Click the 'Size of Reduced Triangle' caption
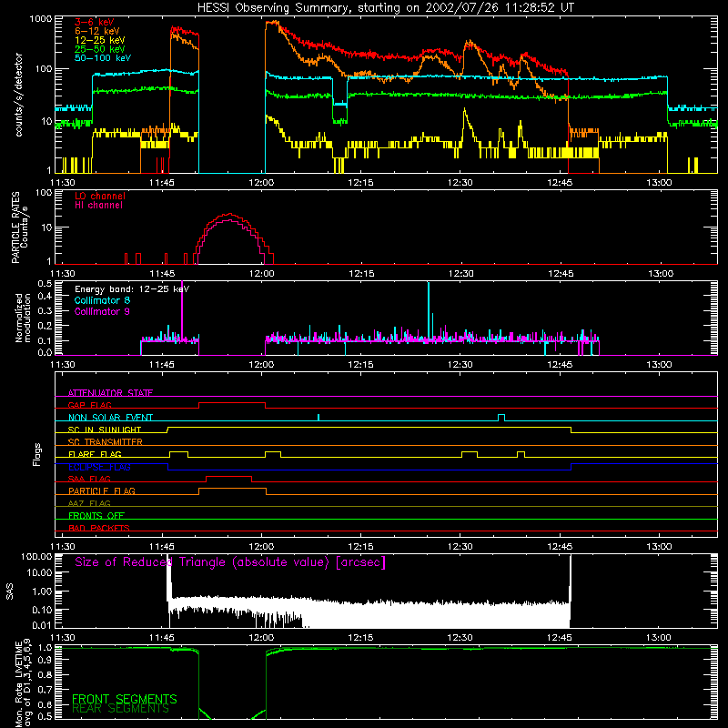This screenshot has height=728, width=728. pyautogui.click(x=230, y=562)
